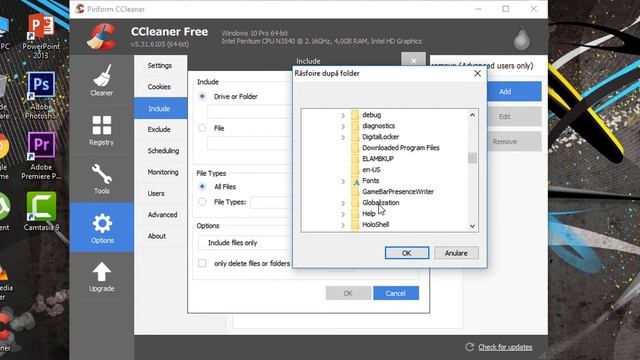Click the Downloaded Program Files folder icon
Image resolution: width=640 pixels, height=360 pixels.
(x=355, y=148)
